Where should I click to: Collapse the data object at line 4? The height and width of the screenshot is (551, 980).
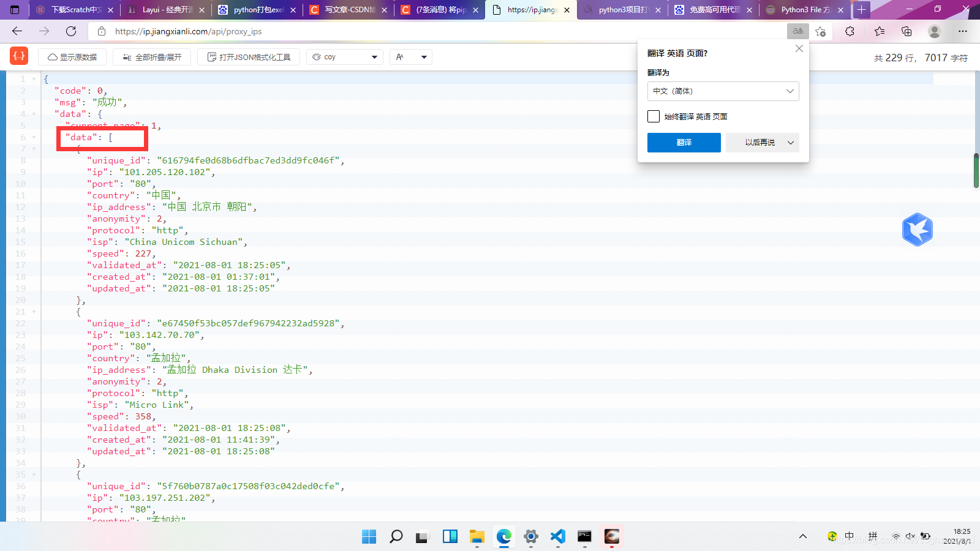coord(34,114)
